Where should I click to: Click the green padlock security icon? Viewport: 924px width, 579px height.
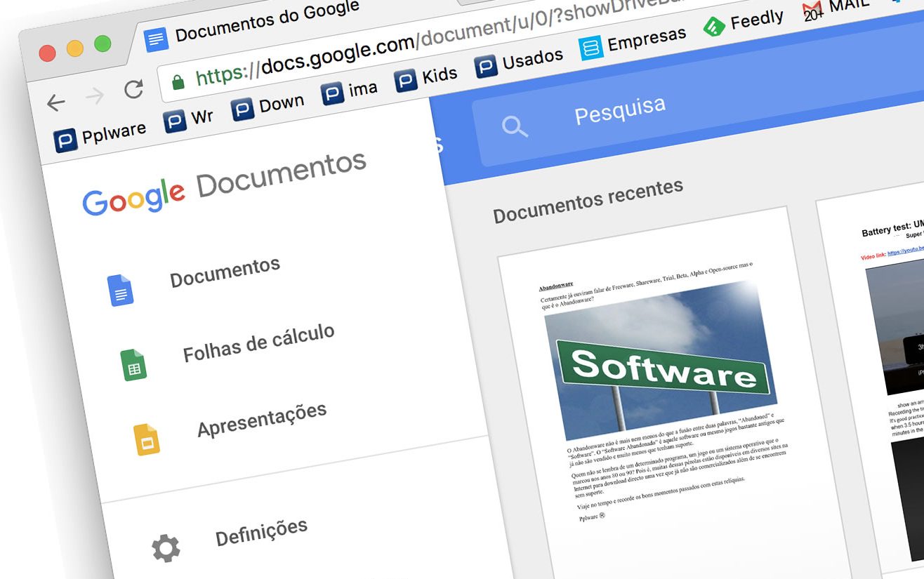coord(178,82)
